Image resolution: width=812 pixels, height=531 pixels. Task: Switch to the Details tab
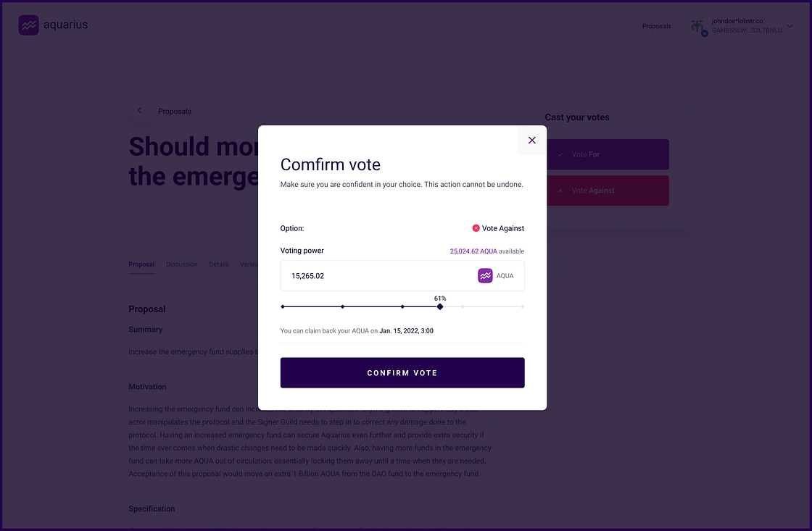point(219,264)
